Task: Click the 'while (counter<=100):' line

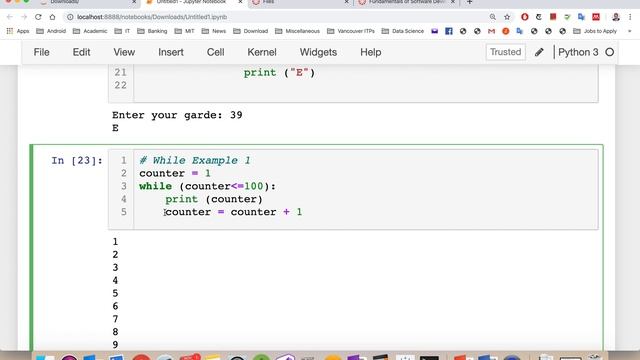Action: tap(207, 187)
